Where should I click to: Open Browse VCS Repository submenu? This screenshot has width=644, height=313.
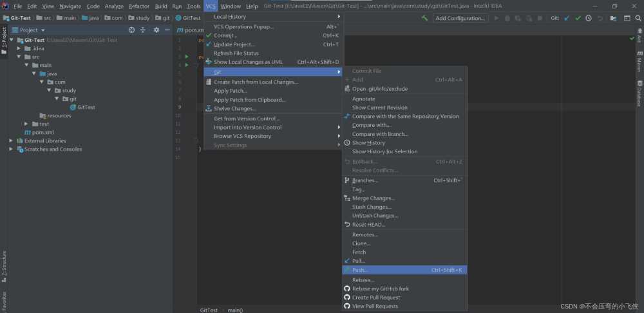(274, 136)
